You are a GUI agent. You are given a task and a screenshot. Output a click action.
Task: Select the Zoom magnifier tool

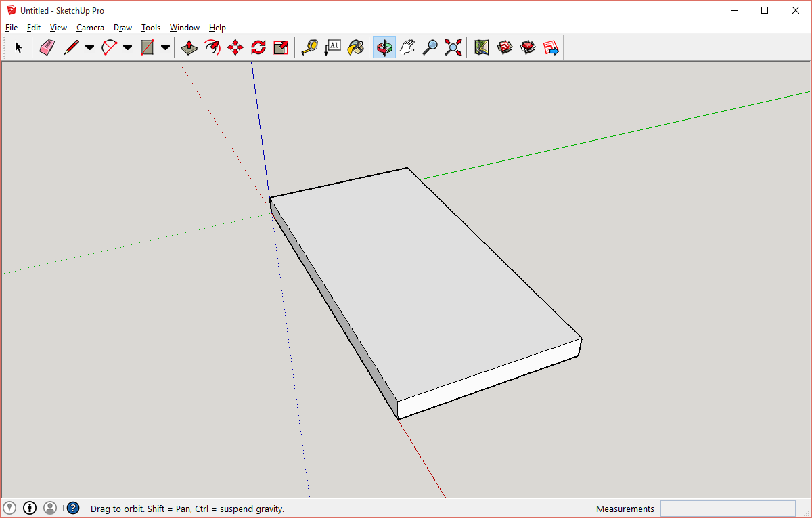click(430, 47)
